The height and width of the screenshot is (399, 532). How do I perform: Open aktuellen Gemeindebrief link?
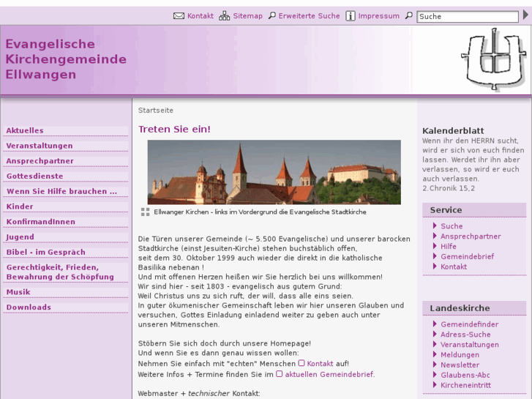coord(329,374)
